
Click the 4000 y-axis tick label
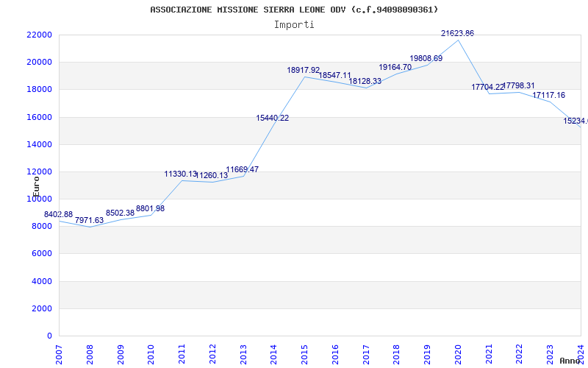(x=42, y=281)
